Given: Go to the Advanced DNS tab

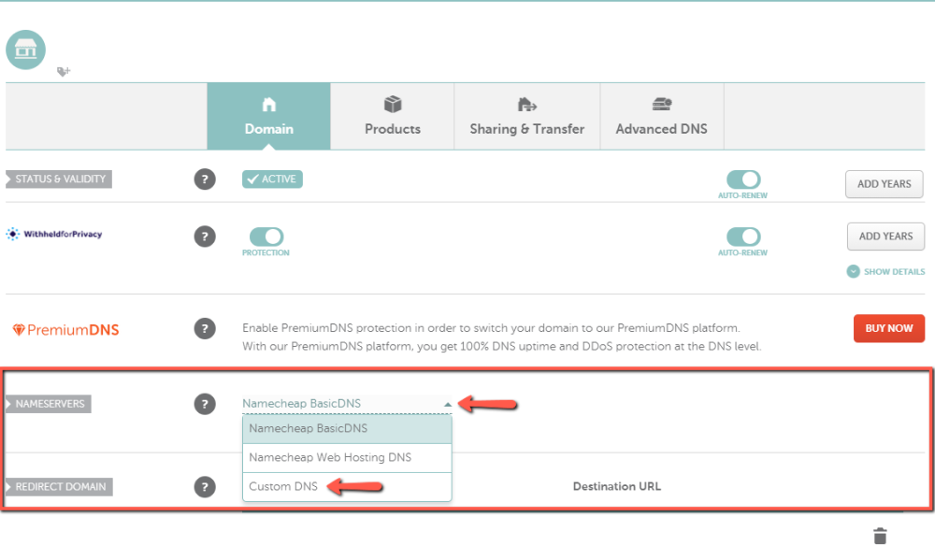Looking at the screenshot, I should [x=662, y=116].
